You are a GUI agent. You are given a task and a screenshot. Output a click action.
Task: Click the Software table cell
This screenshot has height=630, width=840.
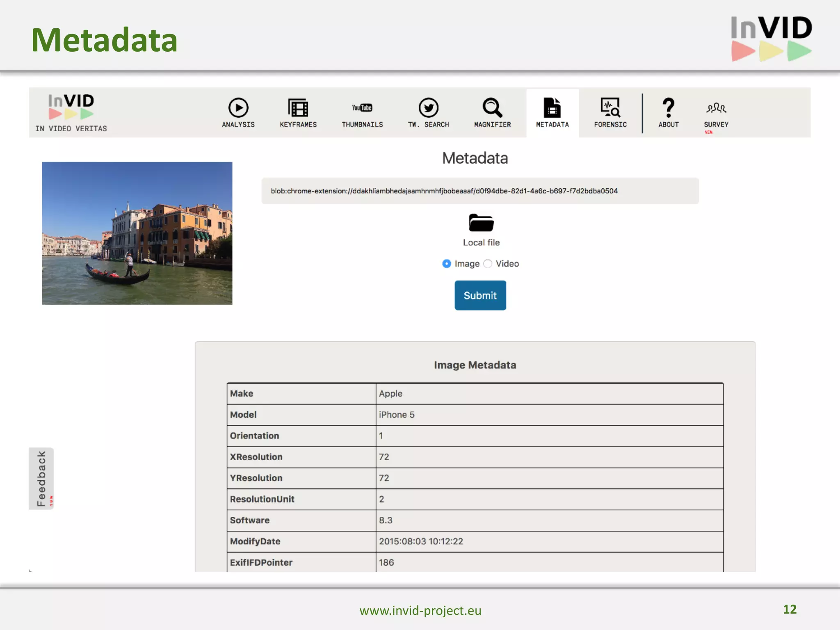coord(301,520)
